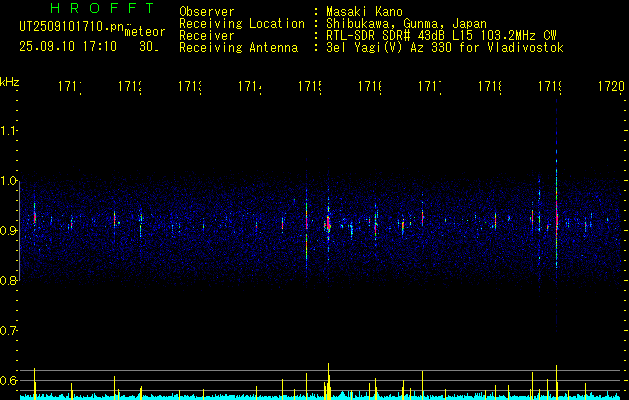Click the green HROFFT title
The width and height of the screenshot is (629, 400).
pyautogui.click(x=102, y=8)
